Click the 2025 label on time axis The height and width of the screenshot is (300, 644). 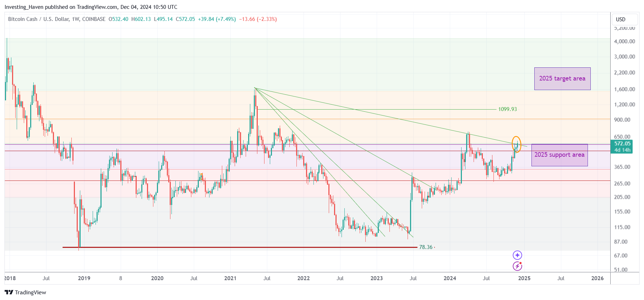click(x=524, y=278)
